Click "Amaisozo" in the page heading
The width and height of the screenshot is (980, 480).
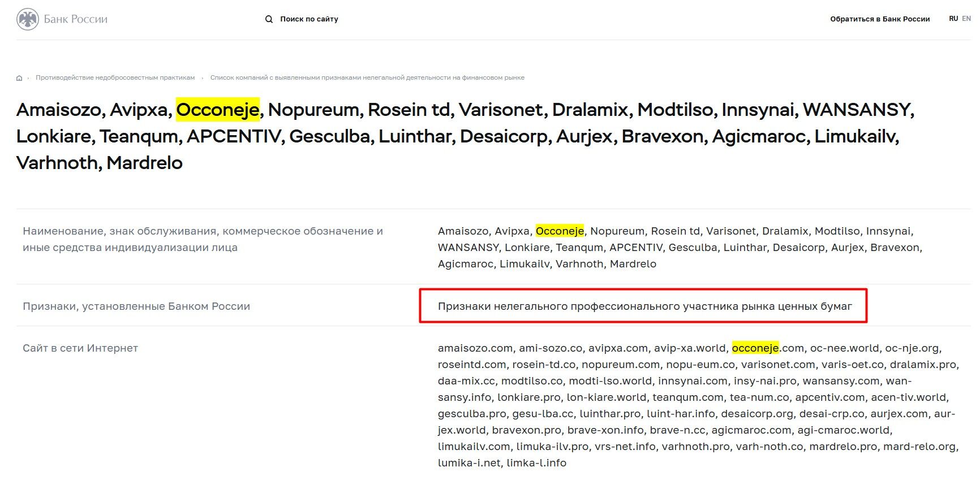pyautogui.click(x=58, y=110)
